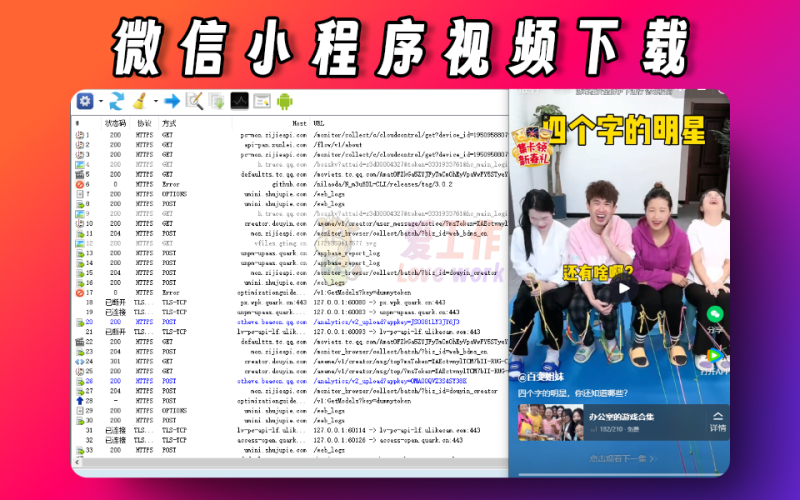Sort by the Host column header
The image size is (800, 500).
tap(299, 123)
